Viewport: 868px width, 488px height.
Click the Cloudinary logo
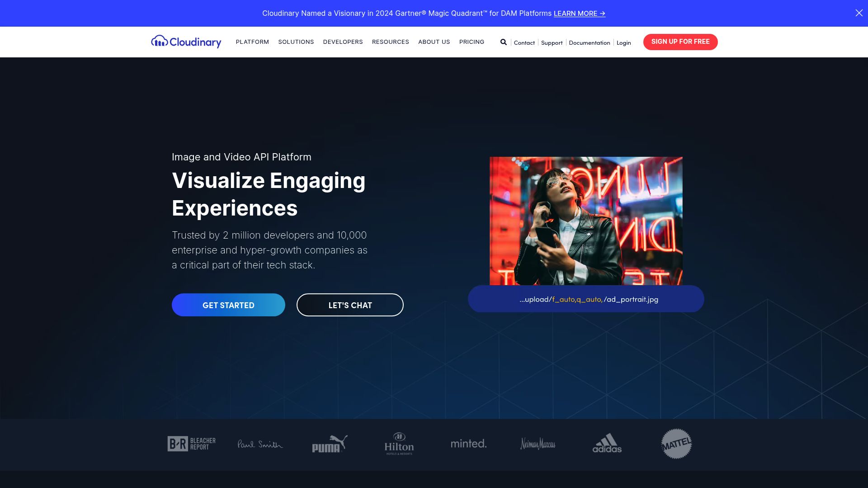click(x=186, y=42)
